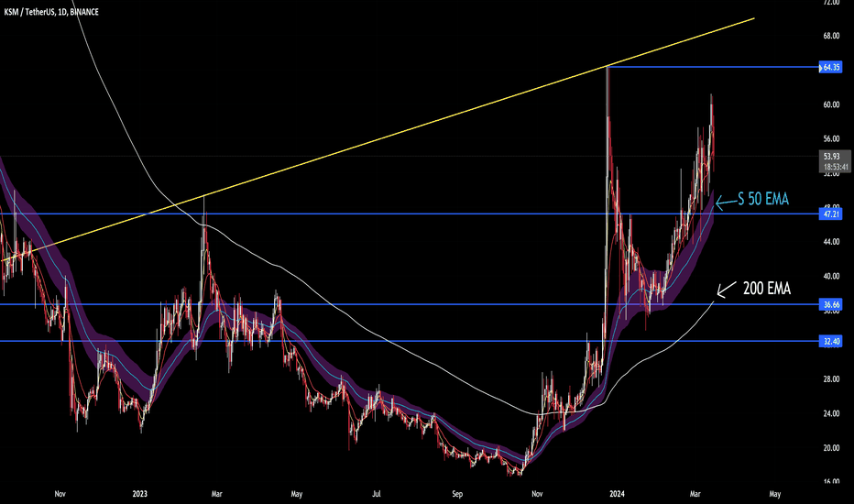The width and height of the screenshot is (854, 504).
Task: Click the Nov label just before 2024
Action: point(537,494)
